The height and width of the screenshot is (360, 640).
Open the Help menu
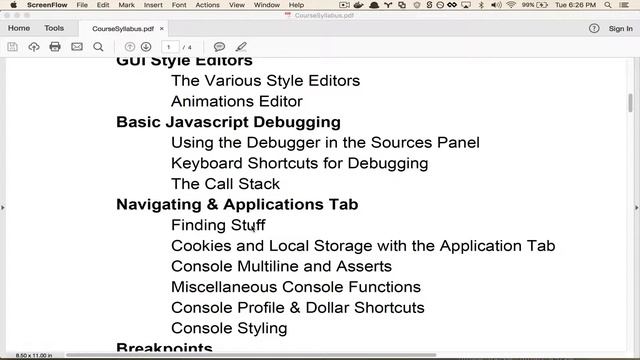pyautogui.click(x=296, y=5)
